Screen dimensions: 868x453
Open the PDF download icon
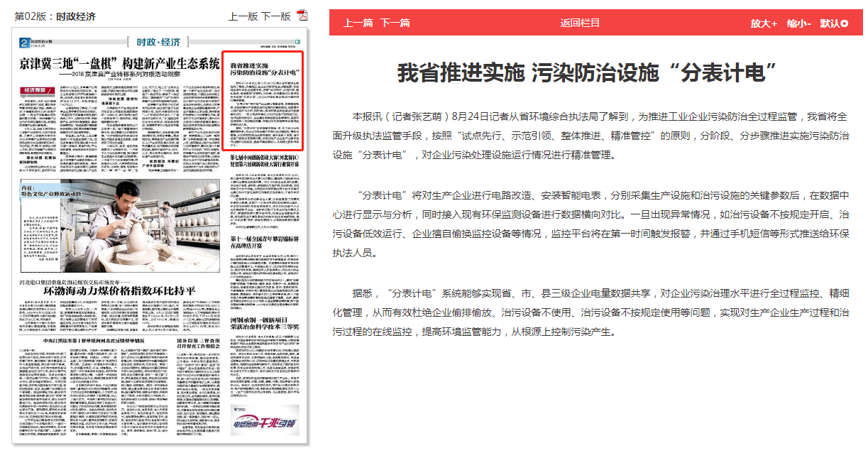(302, 16)
